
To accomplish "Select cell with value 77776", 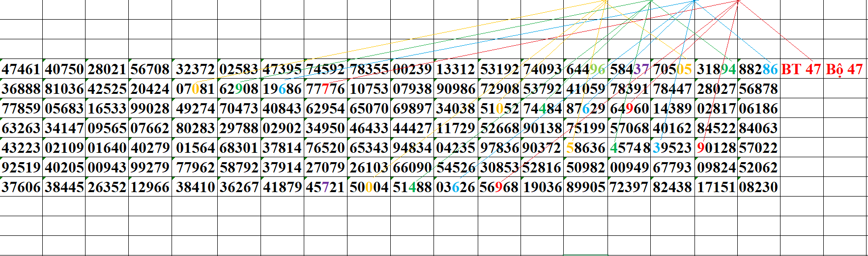I will (x=325, y=89).
